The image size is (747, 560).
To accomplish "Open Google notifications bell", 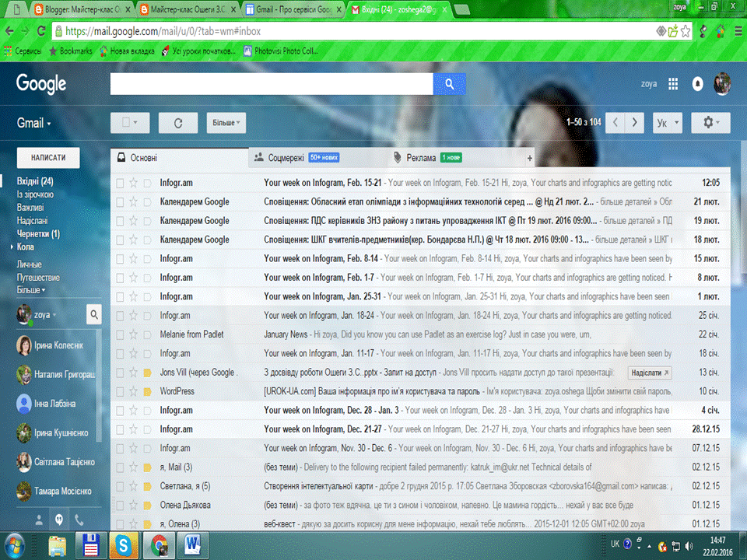I will [x=697, y=84].
